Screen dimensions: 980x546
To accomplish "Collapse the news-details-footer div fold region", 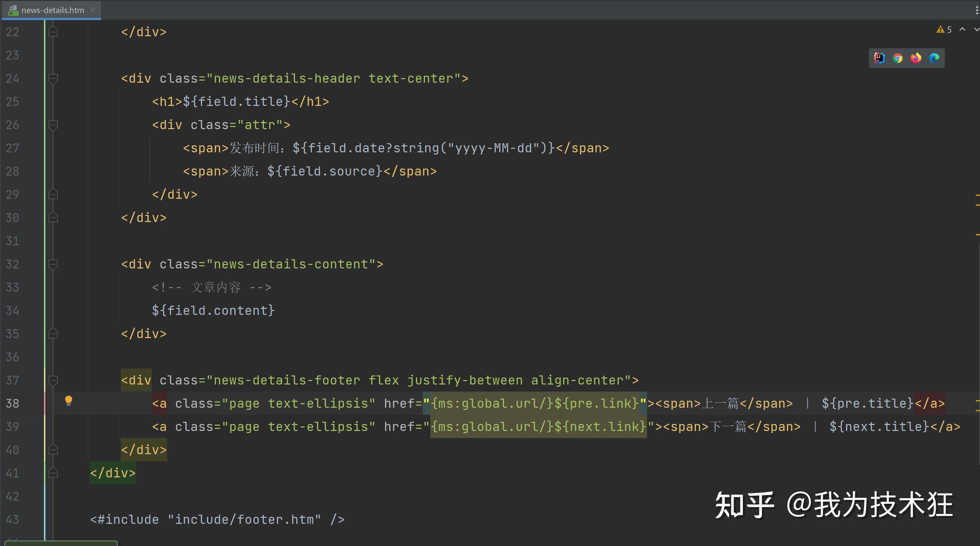I will 53,380.
